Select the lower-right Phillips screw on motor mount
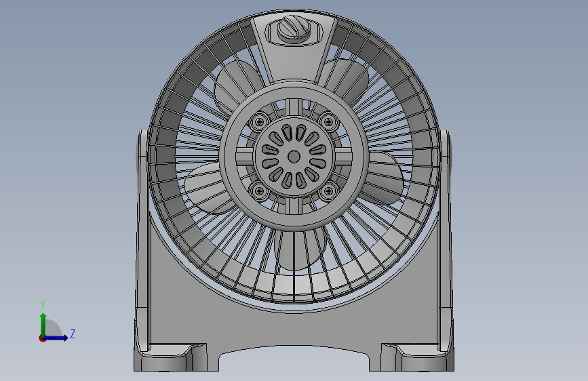The height and width of the screenshot is (381, 588). click(328, 191)
